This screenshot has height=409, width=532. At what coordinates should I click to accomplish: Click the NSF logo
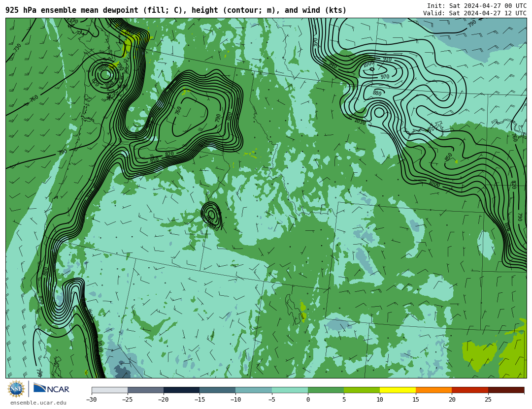pos(16,389)
